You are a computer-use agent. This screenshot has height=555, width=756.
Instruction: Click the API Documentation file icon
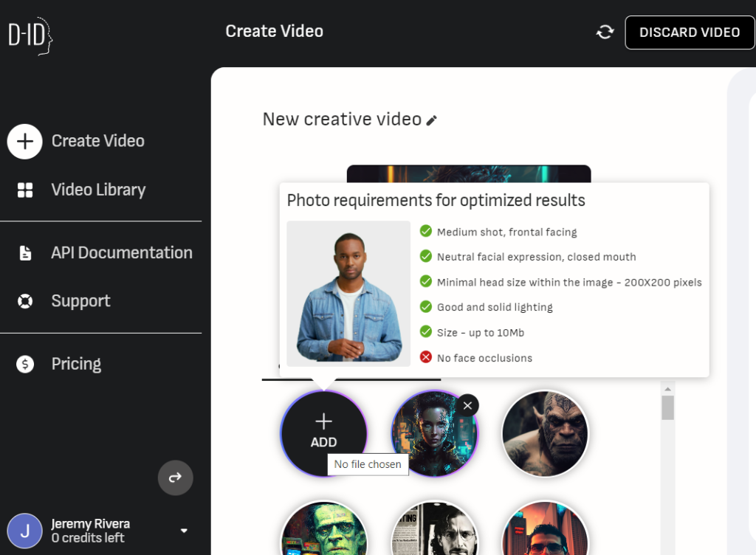25,253
